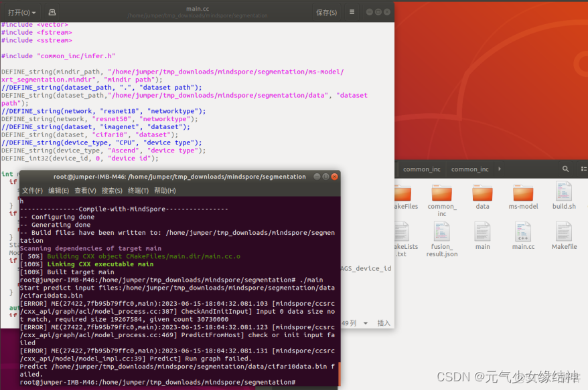Select the fusion_result.json file
The height and width of the screenshot is (390, 588).
pyautogui.click(x=442, y=239)
